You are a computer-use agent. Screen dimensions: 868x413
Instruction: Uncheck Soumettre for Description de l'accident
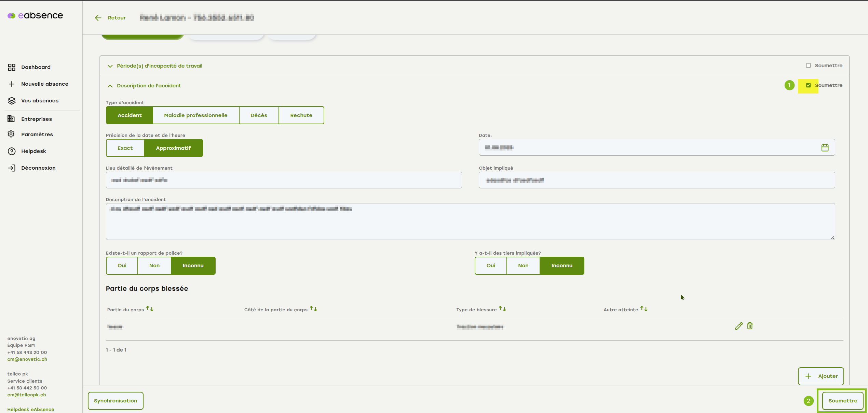point(808,85)
